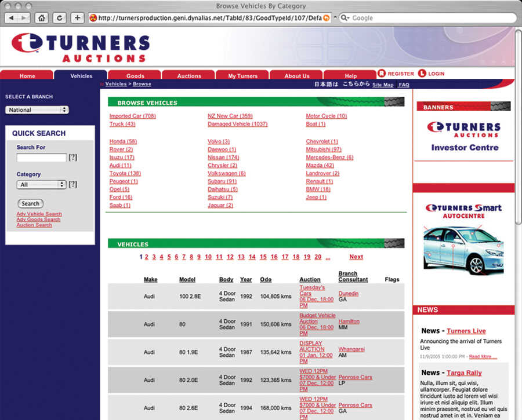Viewport: 522px width, 420px height.
Task: Sort by the Year column header
Action: click(246, 279)
